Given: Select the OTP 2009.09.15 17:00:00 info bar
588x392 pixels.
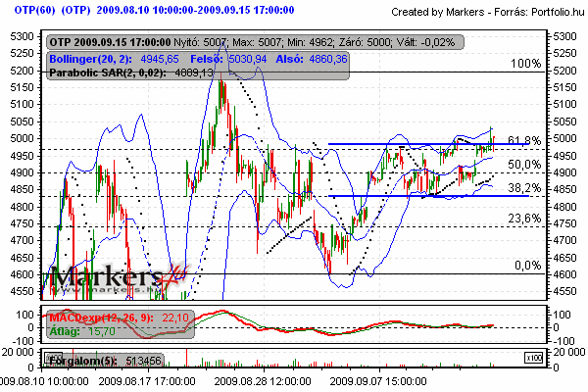Looking at the screenshot, I should coord(255,42).
